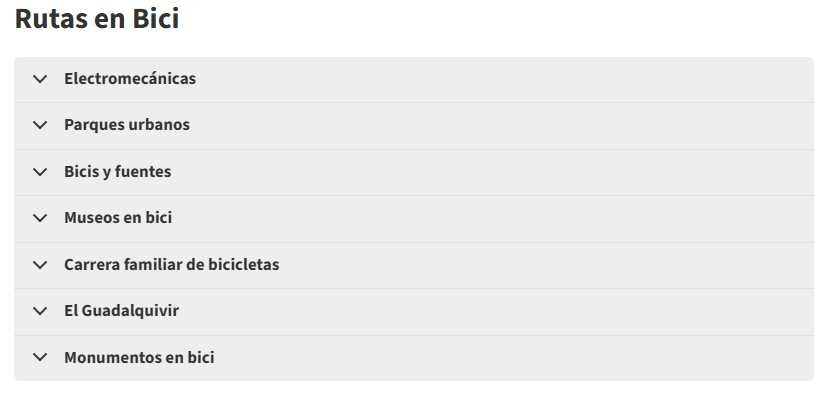Expand the Electromecánicas section title
The image size is (826, 395).
[130, 78]
